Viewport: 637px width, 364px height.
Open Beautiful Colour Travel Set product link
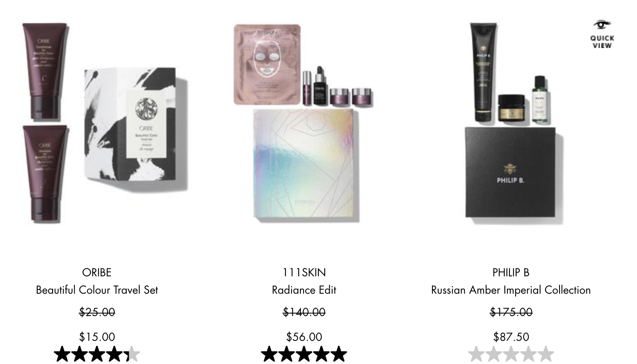coord(97,290)
